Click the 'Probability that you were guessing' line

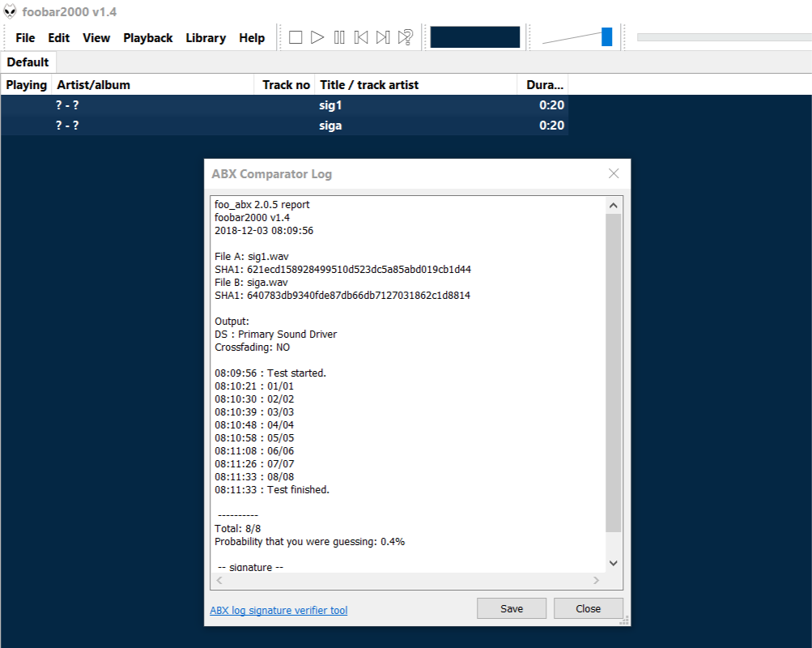click(x=310, y=541)
